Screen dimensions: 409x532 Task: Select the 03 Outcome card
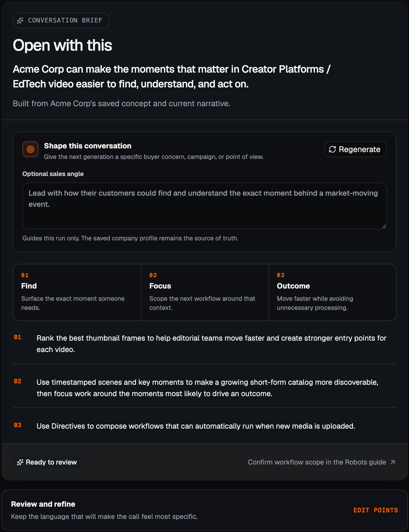332,292
